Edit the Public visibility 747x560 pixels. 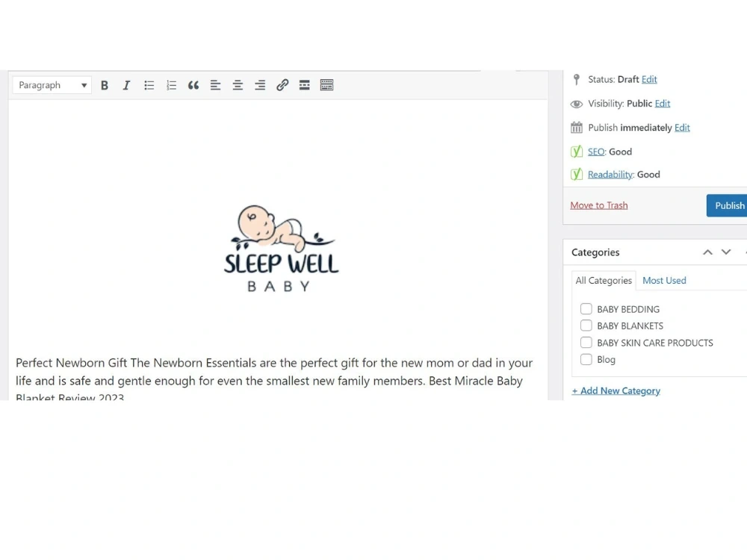(x=662, y=103)
